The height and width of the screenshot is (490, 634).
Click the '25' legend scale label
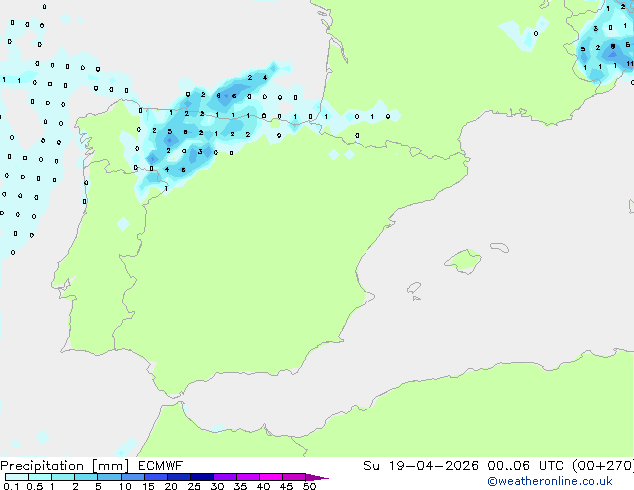194,486
